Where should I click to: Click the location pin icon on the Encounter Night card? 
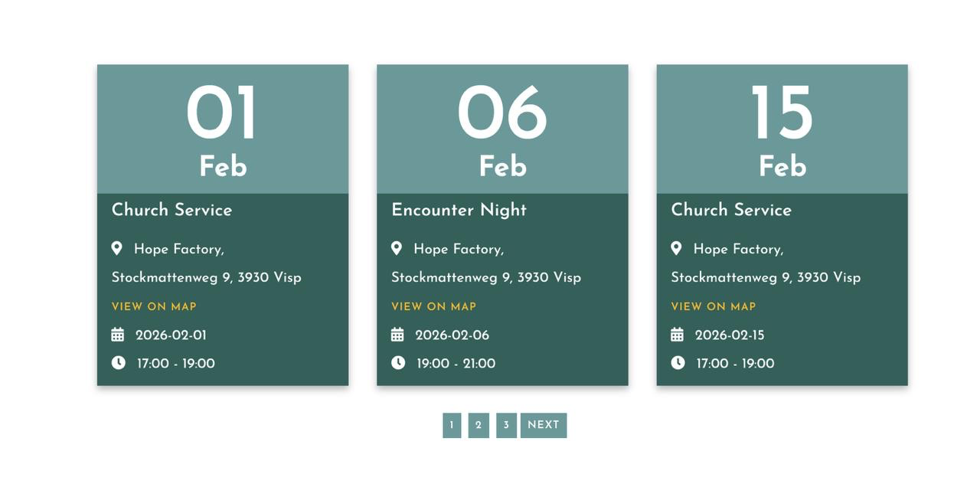click(x=397, y=248)
